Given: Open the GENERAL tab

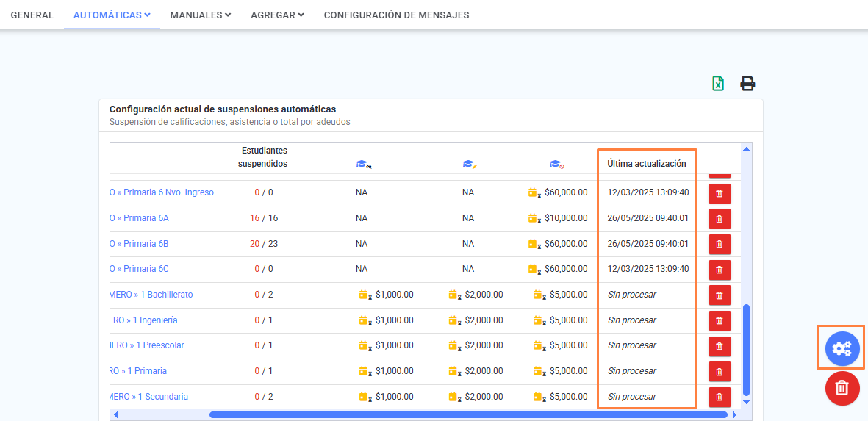Looking at the screenshot, I should point(32,15).
